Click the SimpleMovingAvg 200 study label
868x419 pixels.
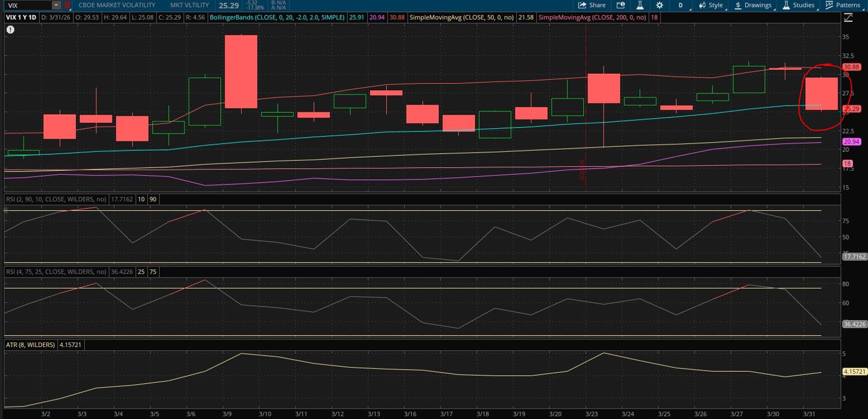592,18
